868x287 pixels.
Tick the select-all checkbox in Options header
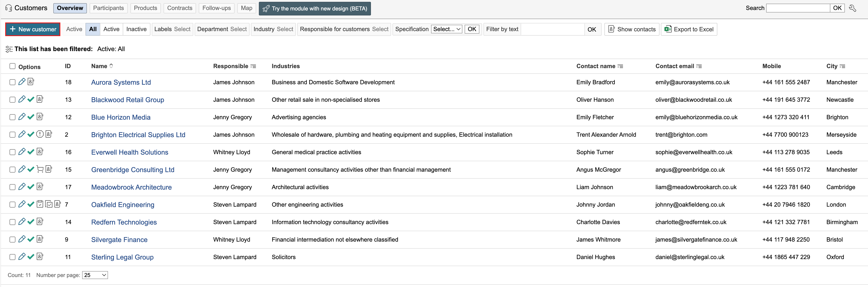(12, 66)
